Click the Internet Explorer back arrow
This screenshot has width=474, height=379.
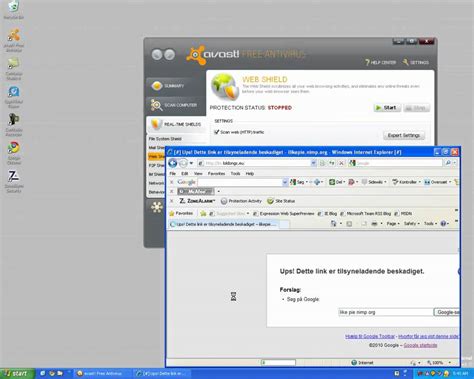173,163
